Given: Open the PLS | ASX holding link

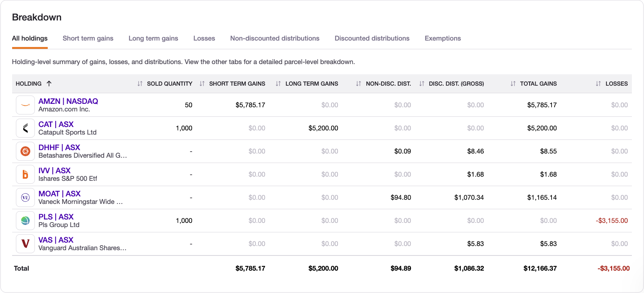Looking at the screenshot, I should click(x=56, y=217).
